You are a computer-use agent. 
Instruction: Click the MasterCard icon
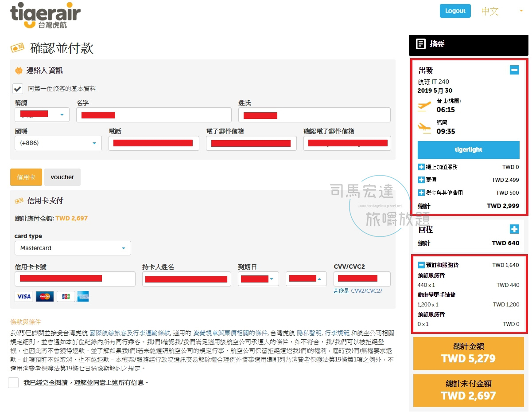pyautogui.click(x=45, y=296)
